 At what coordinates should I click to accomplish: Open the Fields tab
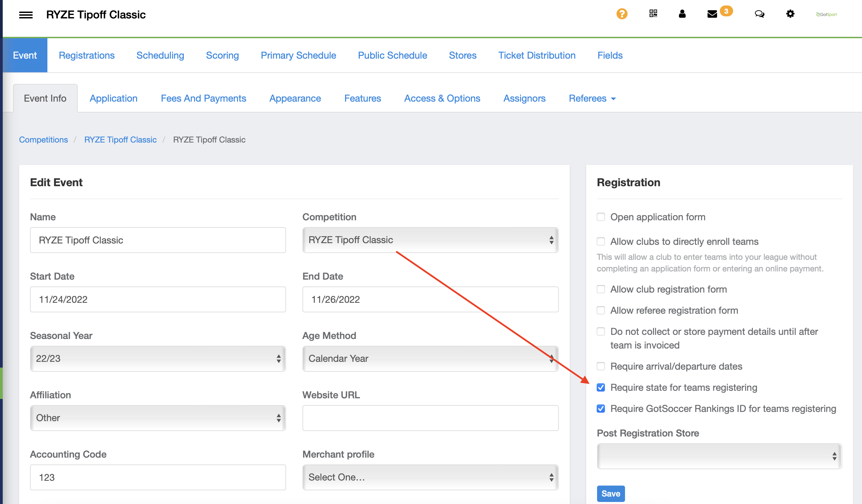click(610, 56)
